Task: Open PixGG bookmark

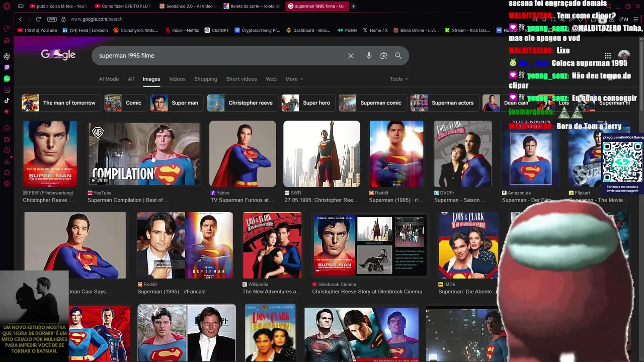Action: coord(347,30)
